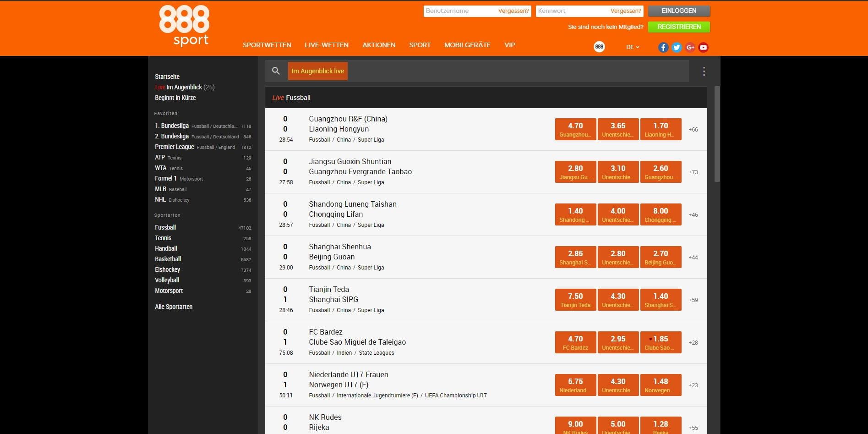The width and height of the screenshot is (868, 434).
Task: Open the Twitter profile icon
Action: click(x=677, y=47)
